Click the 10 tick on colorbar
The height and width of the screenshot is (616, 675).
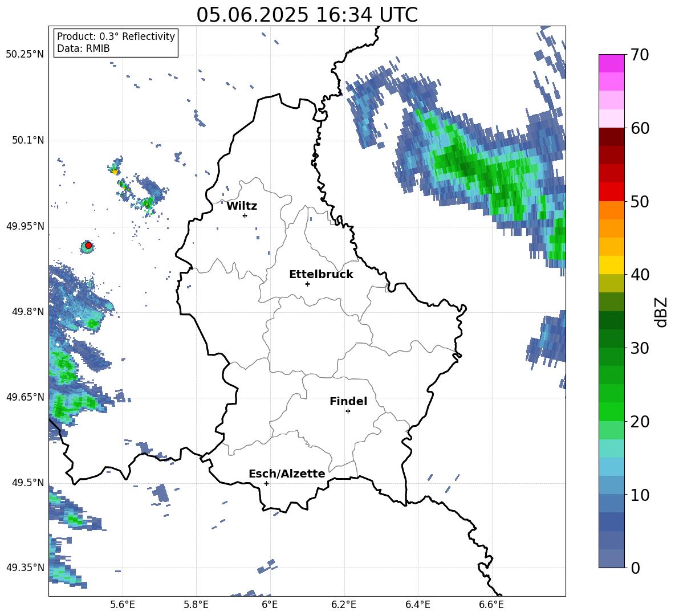pos(640,495)
